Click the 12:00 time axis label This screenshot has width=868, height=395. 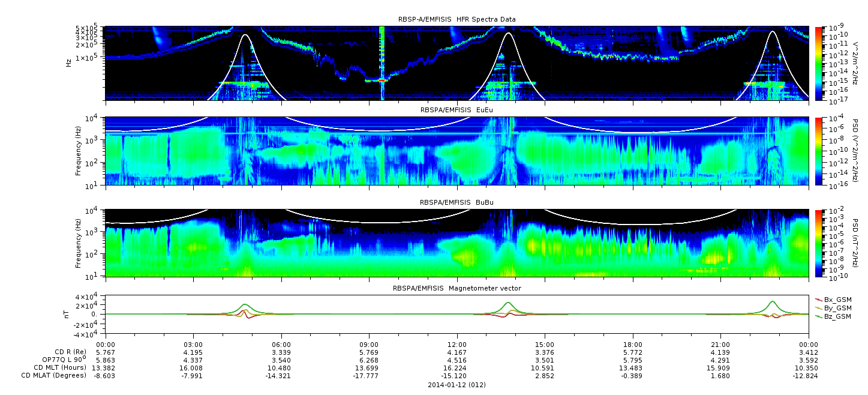pos(457,344)
